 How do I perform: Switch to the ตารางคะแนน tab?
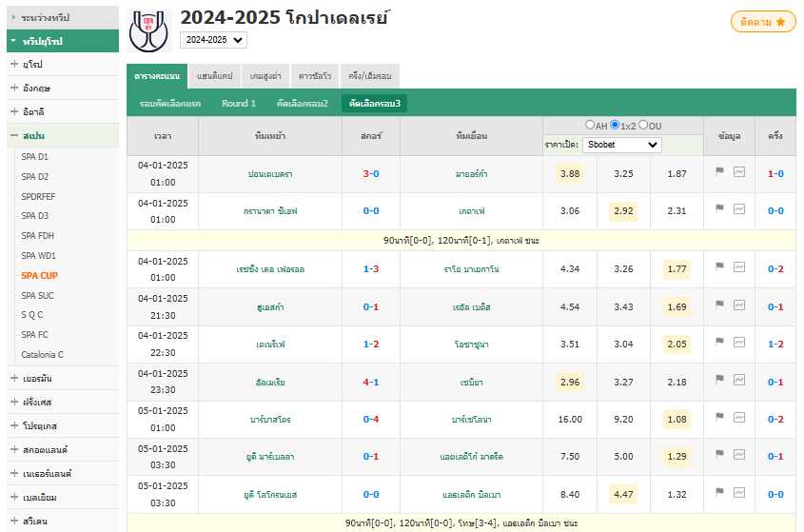point(157,76)
